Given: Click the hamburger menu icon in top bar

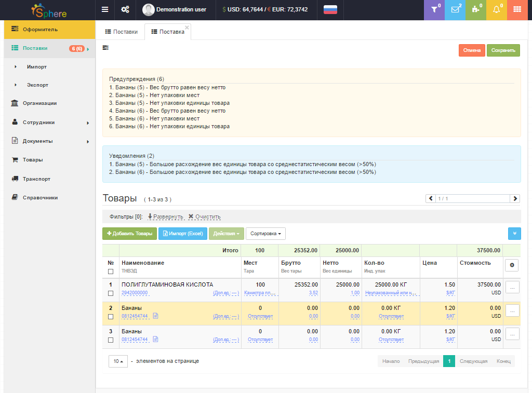Looking at the screenshot, I should pyautogui.click(x=105, y=9).
